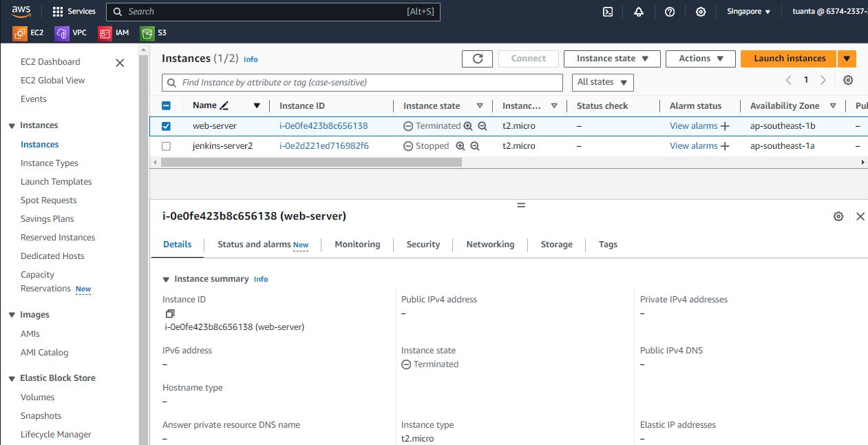Switch to the Tags tab
The height and width of the screenshot is (445, 868).
608,245
